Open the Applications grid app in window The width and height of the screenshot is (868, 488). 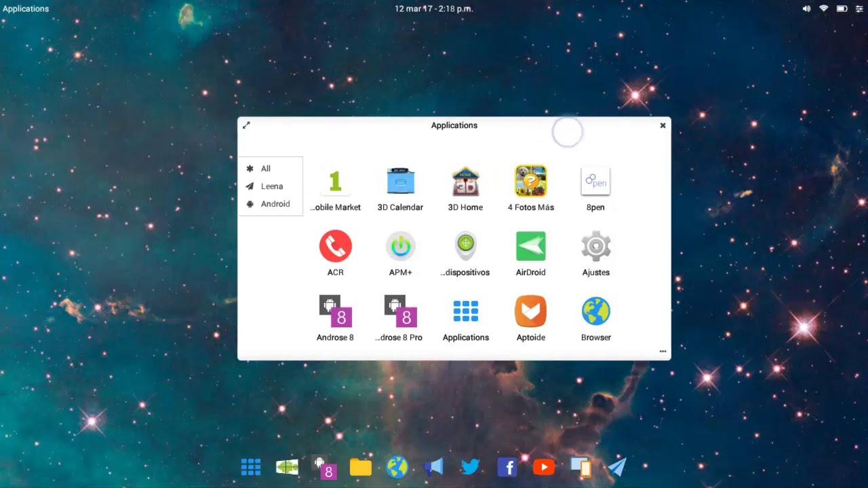pyautogui.click(x=465, y=319)
